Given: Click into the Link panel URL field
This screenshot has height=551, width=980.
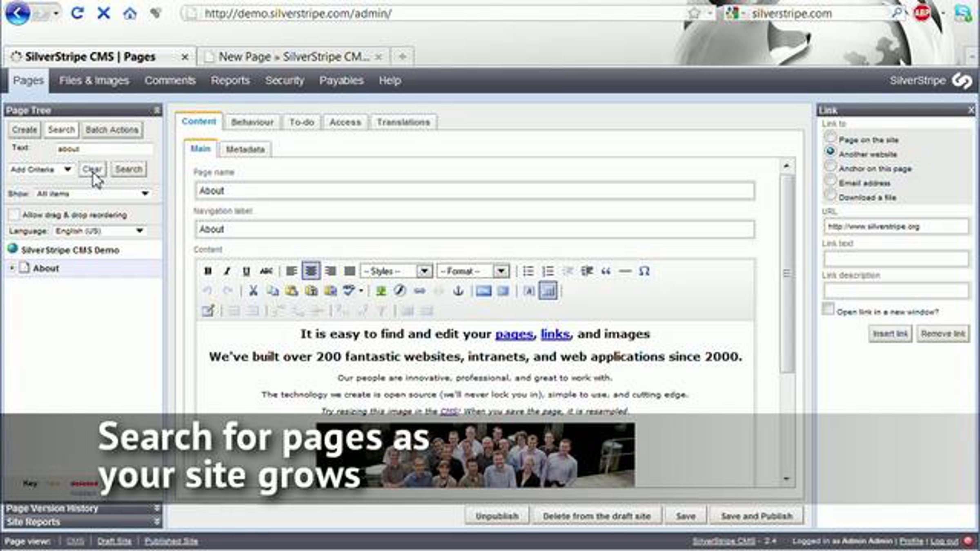Looking at the screenshot, I should (x=896, y=227).
